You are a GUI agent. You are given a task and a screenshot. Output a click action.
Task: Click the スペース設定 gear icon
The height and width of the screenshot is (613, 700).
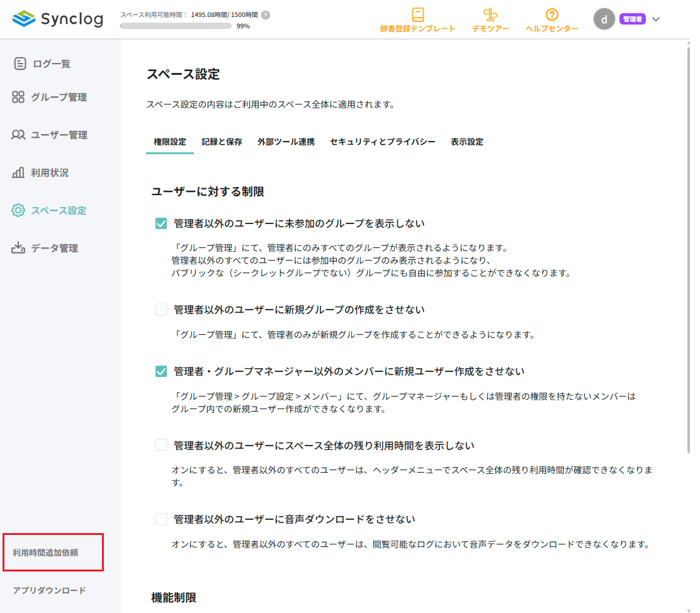18,210
